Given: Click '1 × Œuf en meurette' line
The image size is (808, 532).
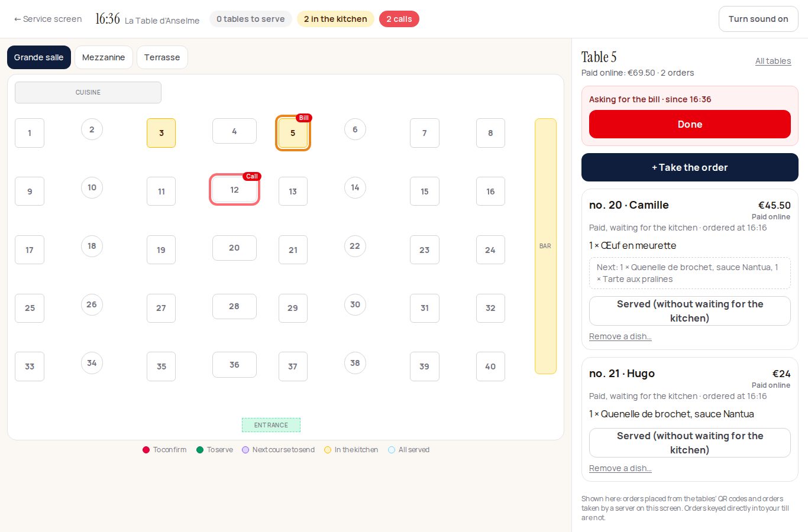Looking at the screenshot, I should (x=632, y=245).
